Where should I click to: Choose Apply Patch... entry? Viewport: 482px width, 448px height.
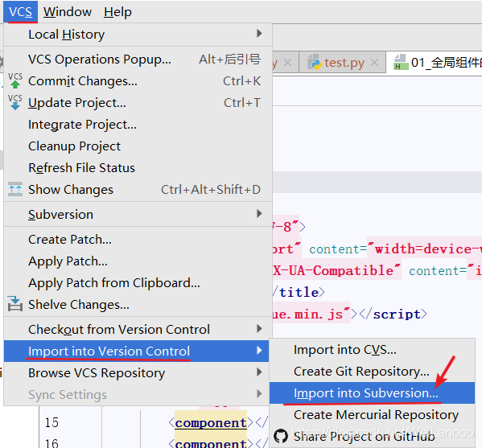(x=138, y=261)
